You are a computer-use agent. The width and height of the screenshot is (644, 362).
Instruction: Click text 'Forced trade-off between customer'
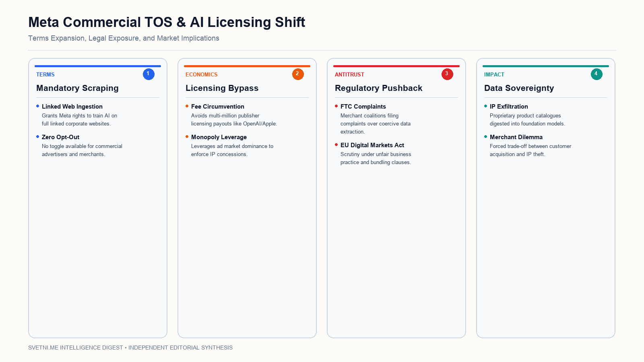point(530,146)
